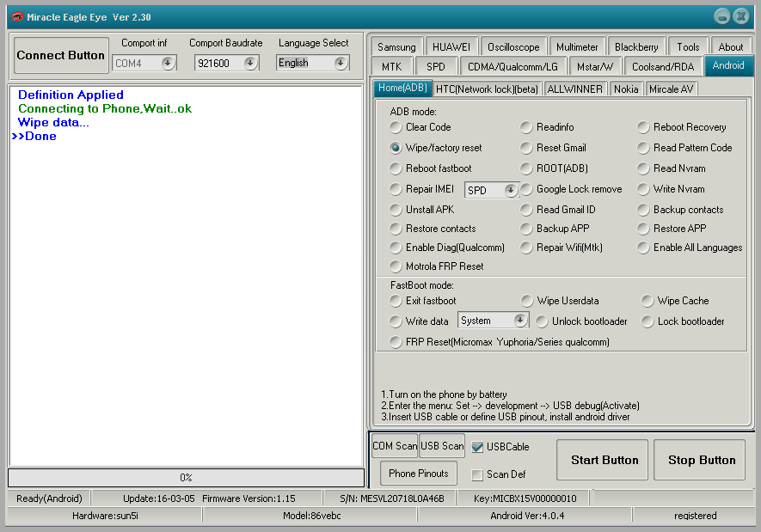
Task: Open the ALLWINNER sub-tab
Action: 574,89
